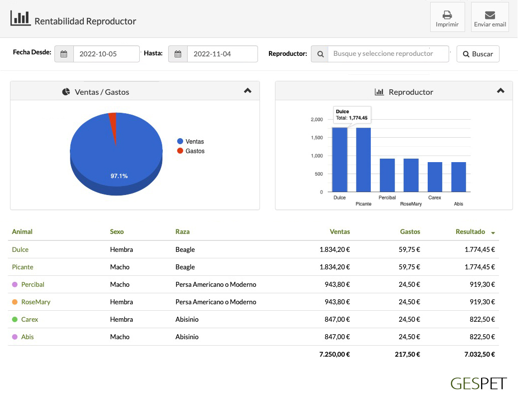Viewport: 518px width, 420px height.
Task: Collapse the Ventas / Gastos panel
Action: point(248,91)
